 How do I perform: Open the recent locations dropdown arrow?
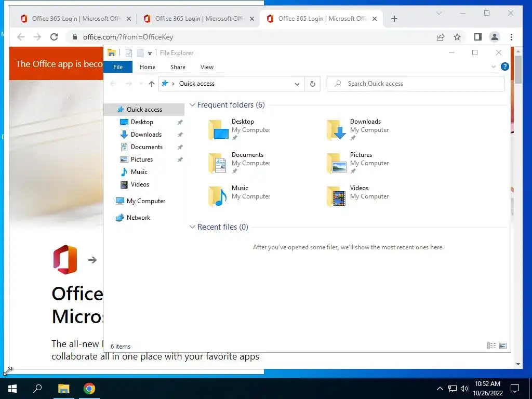click(141, 84)
